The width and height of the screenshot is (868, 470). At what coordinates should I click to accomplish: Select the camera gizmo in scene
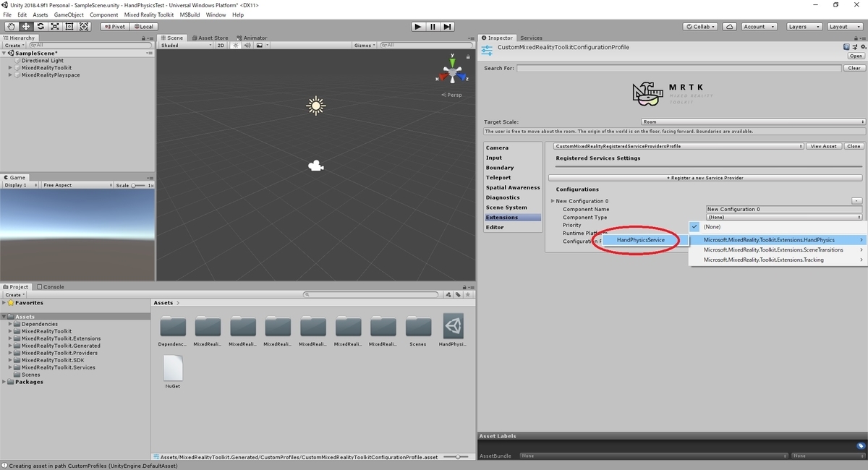(315, 166)
